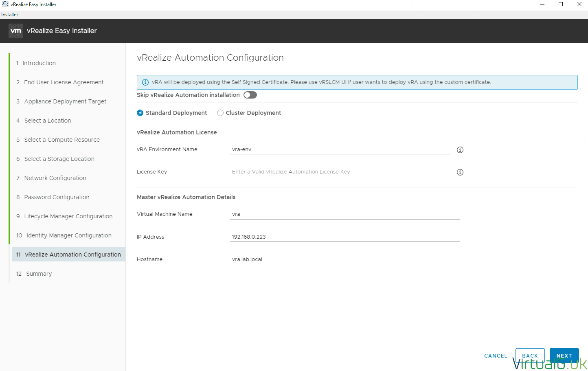Select Cluster Deployment radio button

(x=220, y=113)
